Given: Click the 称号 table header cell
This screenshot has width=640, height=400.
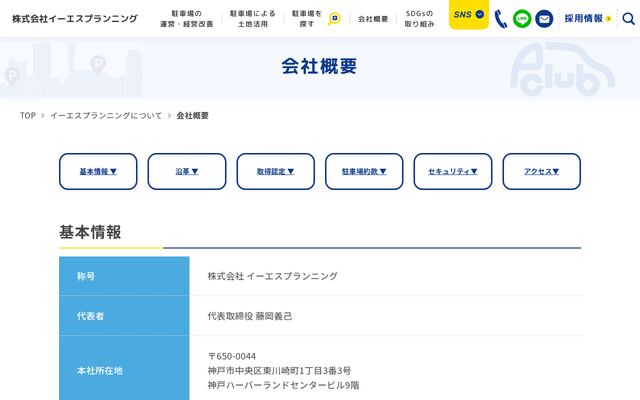Looking at the screenshot, I should pos(124,276).
